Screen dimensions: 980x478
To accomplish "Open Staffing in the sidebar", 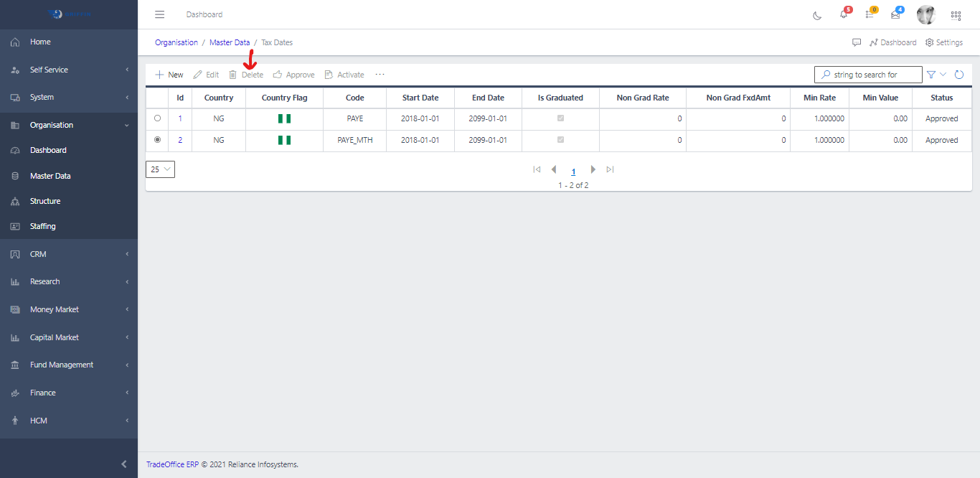I will coord(42,226).
